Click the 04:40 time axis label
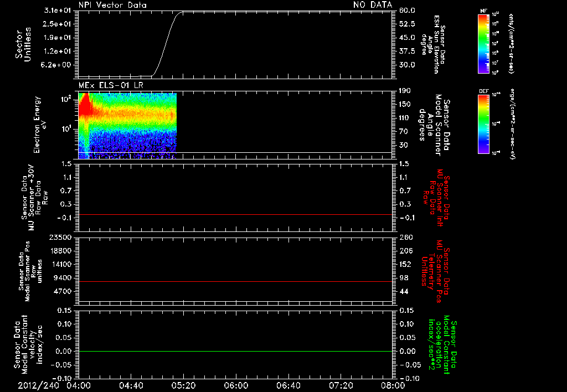The image size is (567, 392). (x=131, y=385)
